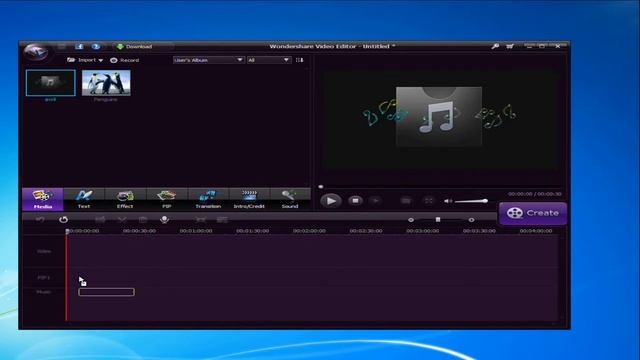Image resolution: width=640 pixels, height=360 pixels.
Task: Click the red playhead marker on timeline
Action: tap(67, 231)
